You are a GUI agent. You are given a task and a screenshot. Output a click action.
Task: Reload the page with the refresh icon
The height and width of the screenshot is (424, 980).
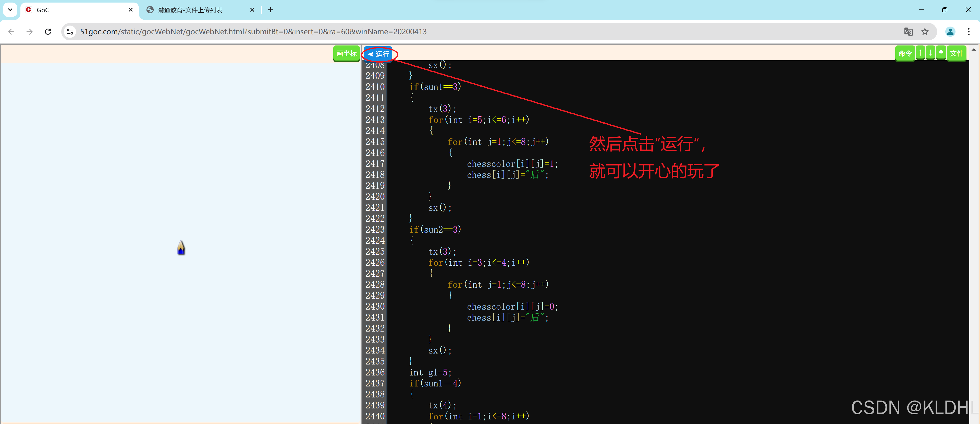point(48,32)
